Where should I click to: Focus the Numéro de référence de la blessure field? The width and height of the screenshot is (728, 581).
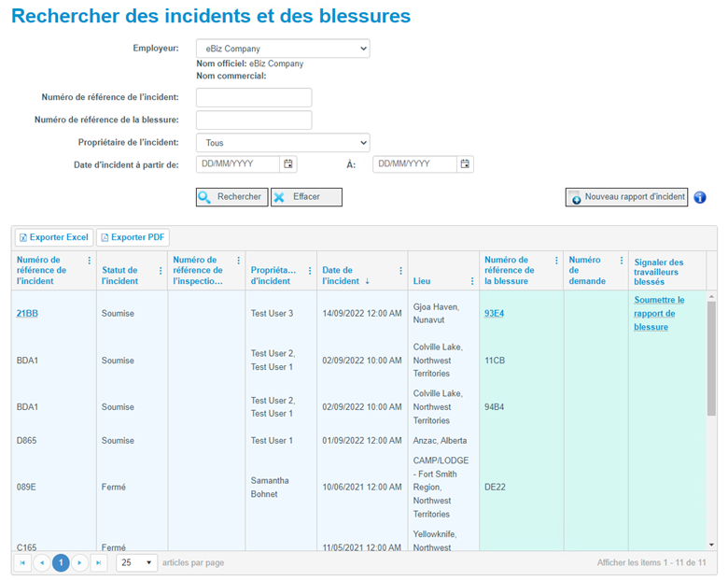254,120
